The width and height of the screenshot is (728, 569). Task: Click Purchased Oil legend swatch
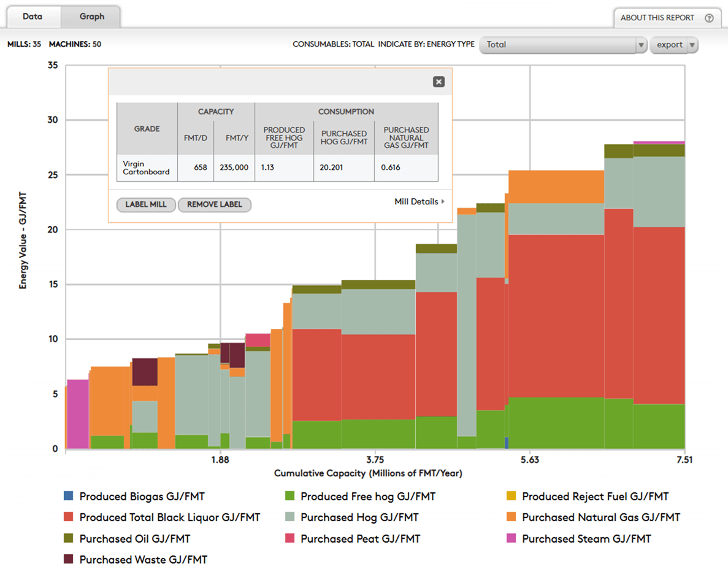69,538
